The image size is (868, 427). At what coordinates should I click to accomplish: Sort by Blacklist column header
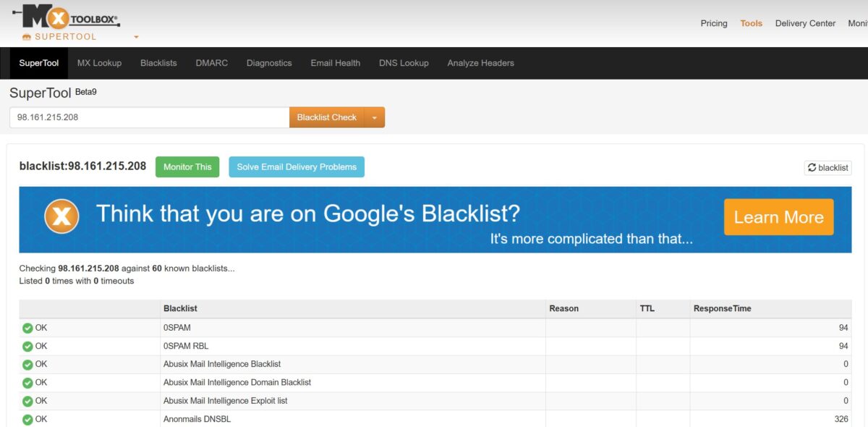point(180,308)
